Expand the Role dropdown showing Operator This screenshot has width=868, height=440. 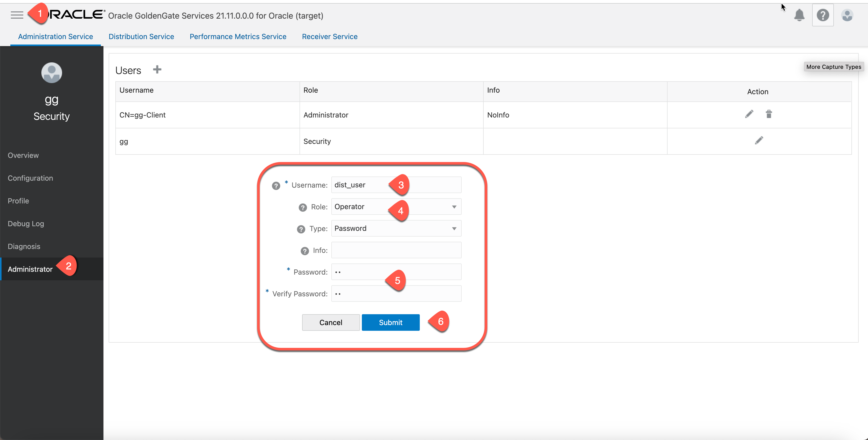pyautogui.click(x=454, y=207)
